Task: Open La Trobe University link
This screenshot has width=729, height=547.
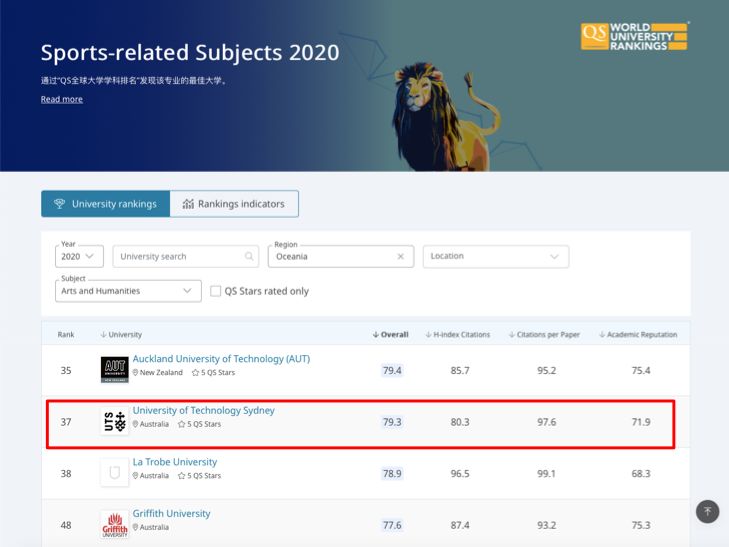Action: (175, 462)
